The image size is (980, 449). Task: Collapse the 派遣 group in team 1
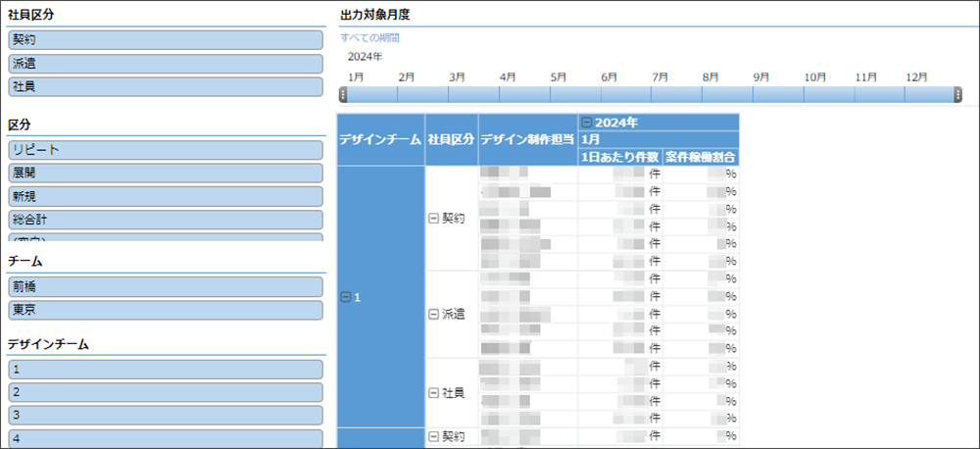tap(433, 314)
